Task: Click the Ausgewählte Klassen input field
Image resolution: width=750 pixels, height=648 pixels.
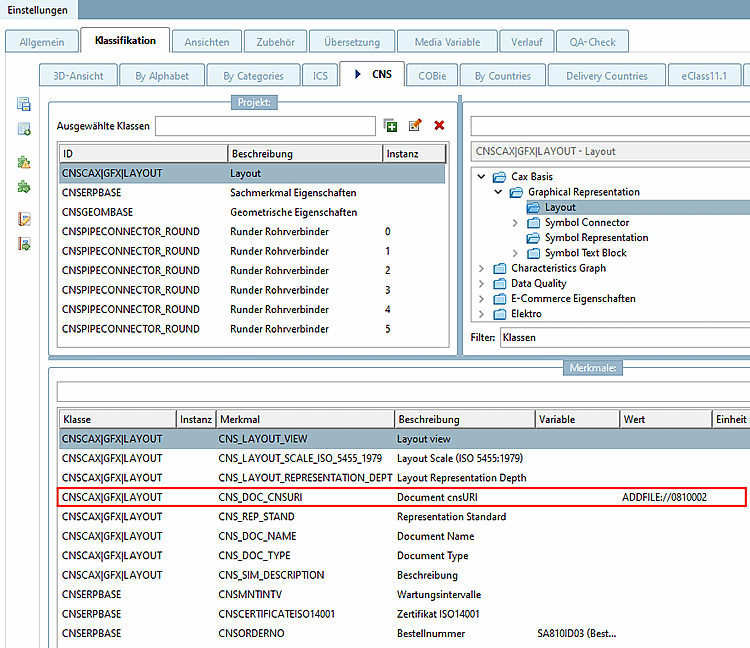Action: 266,126
